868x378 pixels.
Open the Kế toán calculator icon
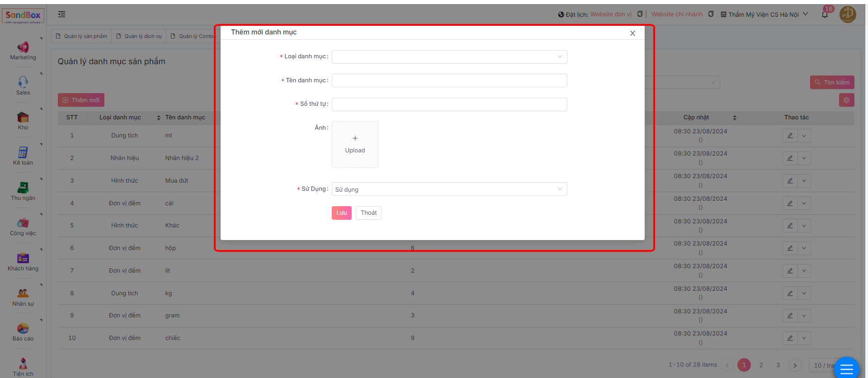[23, 152]
